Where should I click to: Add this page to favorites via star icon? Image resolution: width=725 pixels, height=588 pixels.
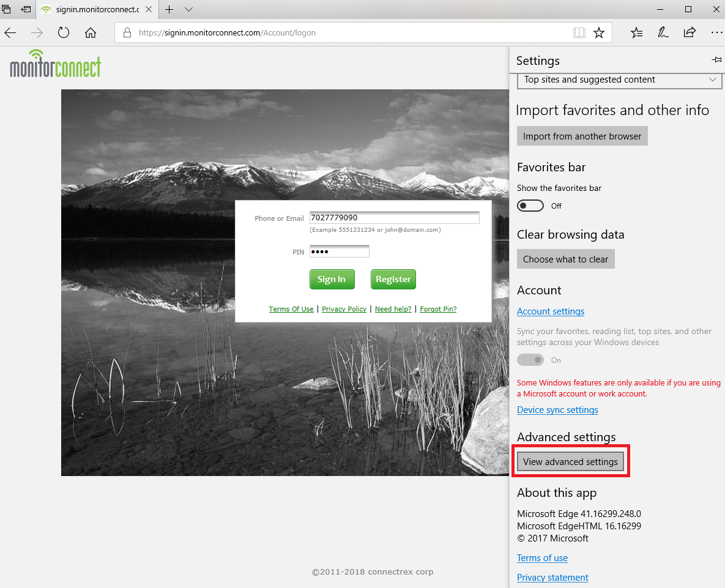point(599,32)
